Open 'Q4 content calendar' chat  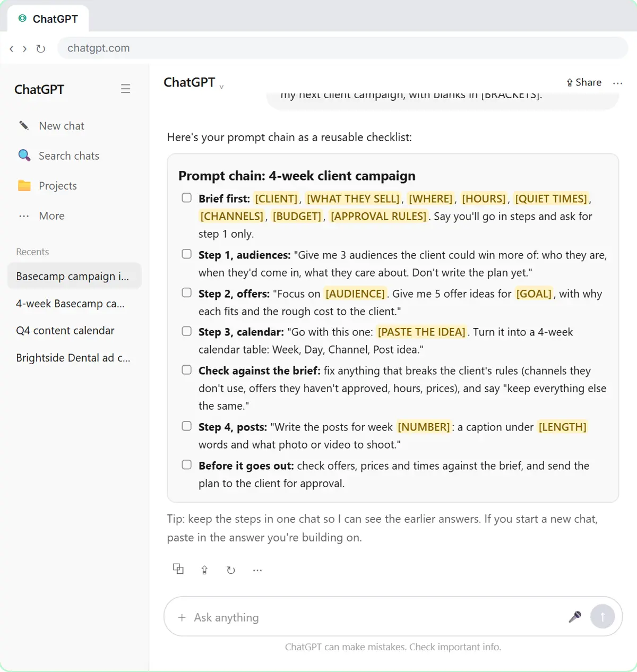coord(74,331)
